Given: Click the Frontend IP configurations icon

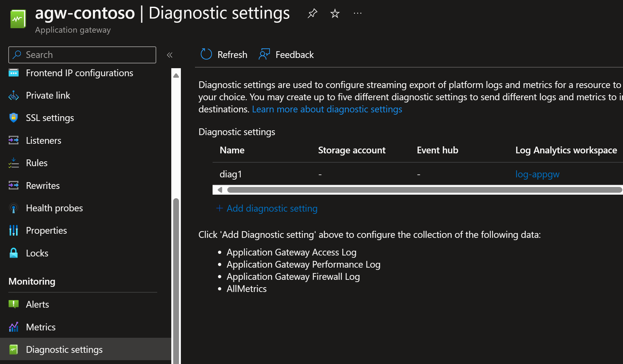Looking at the screenshot, I should tap(13, 73).
